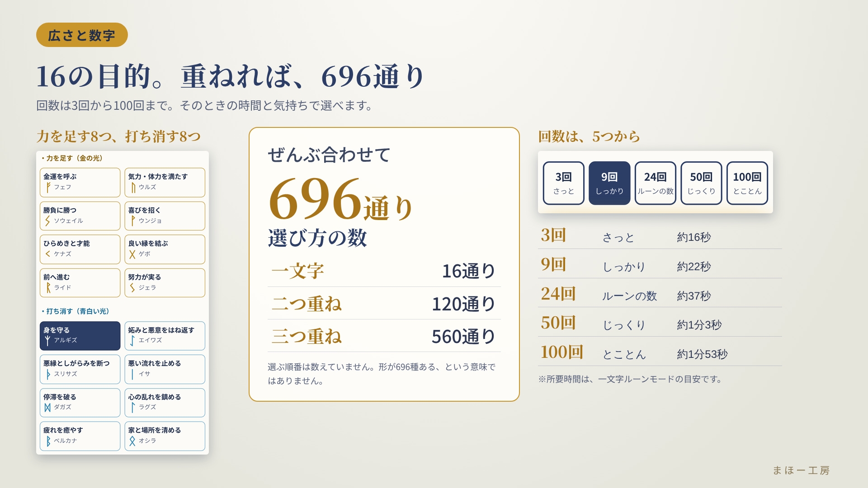Viewport: 868px width, 488px height.
Task: Click the Sowilo rune icon ソウェイル
Action: (x=47, y=221)
